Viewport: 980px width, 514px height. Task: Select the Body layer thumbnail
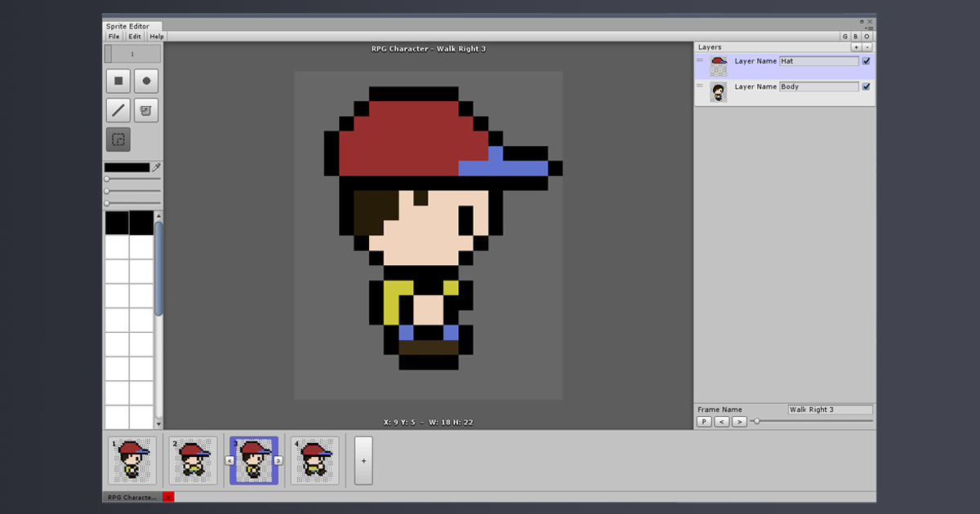point(719,92)
